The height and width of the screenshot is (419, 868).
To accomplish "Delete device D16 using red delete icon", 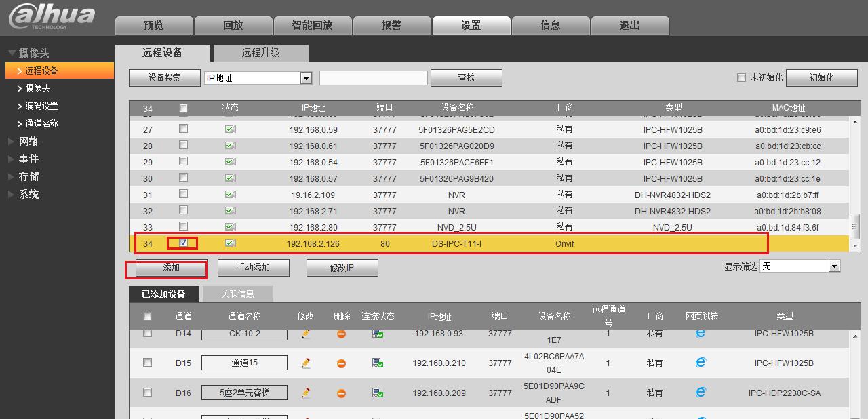I will pos(341,392).
